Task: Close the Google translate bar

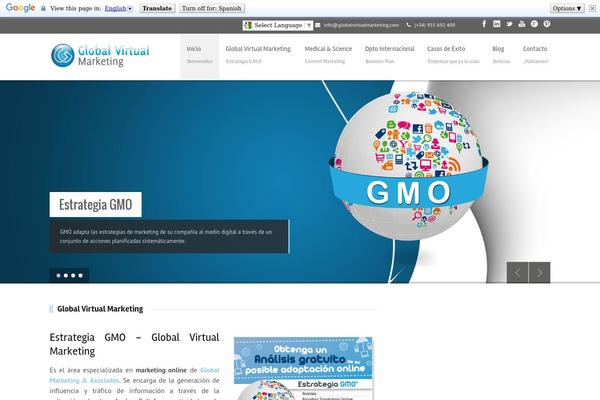Action: (592, 8)
